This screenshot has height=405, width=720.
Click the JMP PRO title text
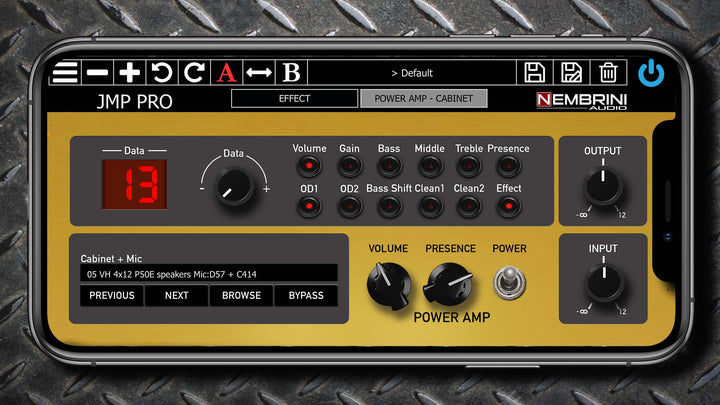135,101
